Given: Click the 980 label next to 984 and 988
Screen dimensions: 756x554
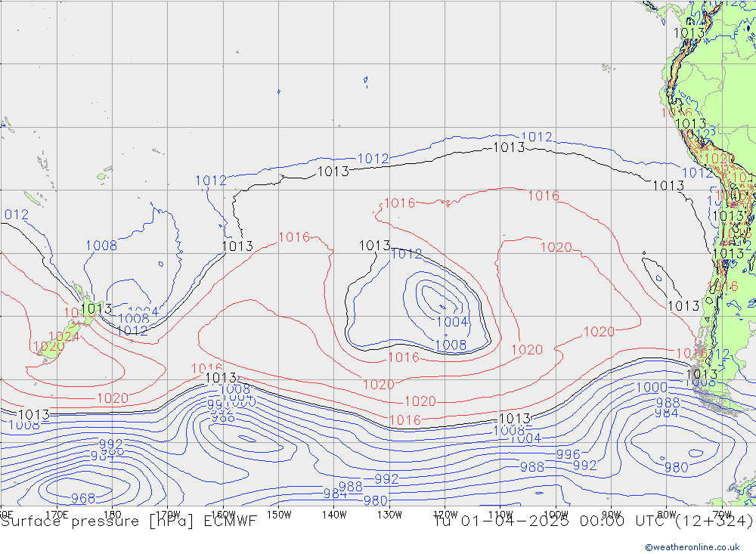Looking at the screenshot, I should (375, 500).
